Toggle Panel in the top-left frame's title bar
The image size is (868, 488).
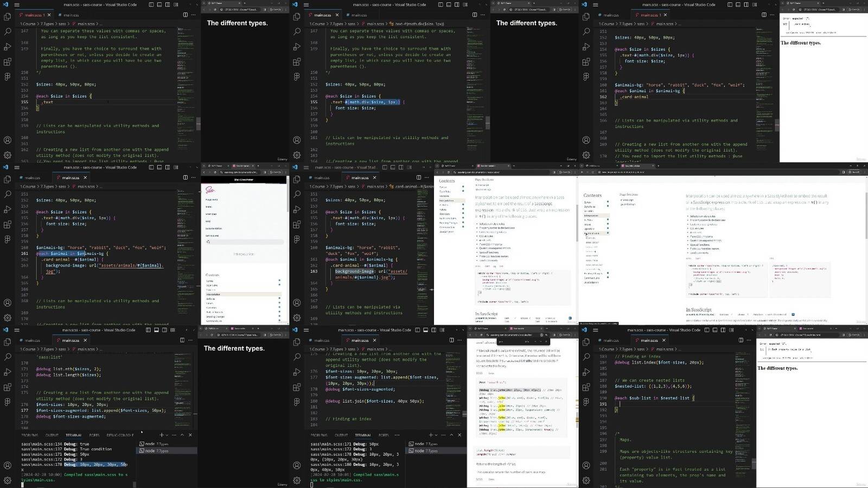159,4
